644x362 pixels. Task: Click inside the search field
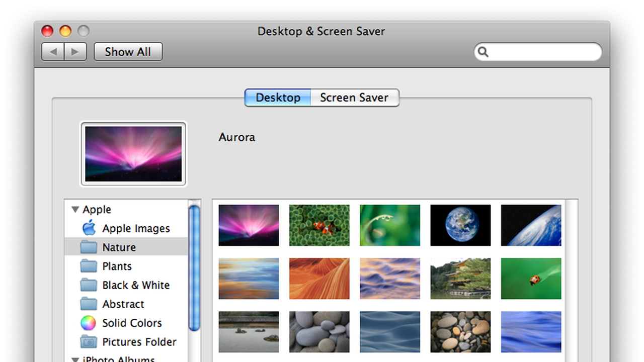543,52
